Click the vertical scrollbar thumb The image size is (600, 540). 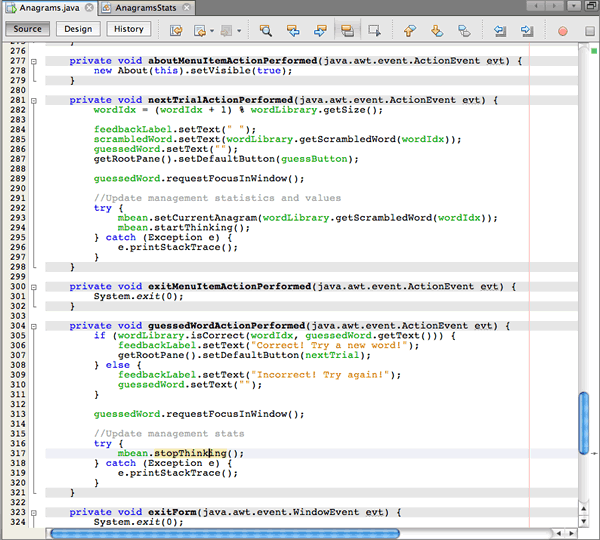point(584,424)
